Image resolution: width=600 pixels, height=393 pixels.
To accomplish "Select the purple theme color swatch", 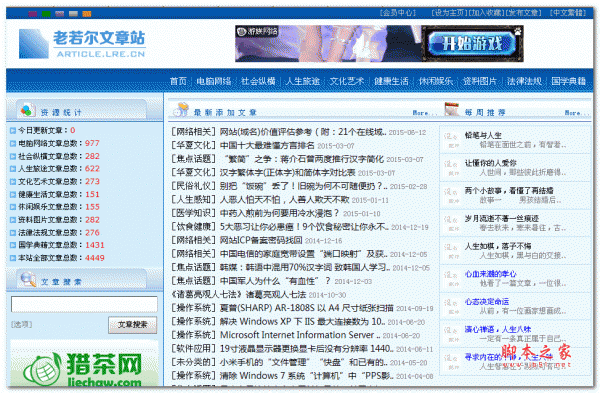I will (x=33, y=14).
